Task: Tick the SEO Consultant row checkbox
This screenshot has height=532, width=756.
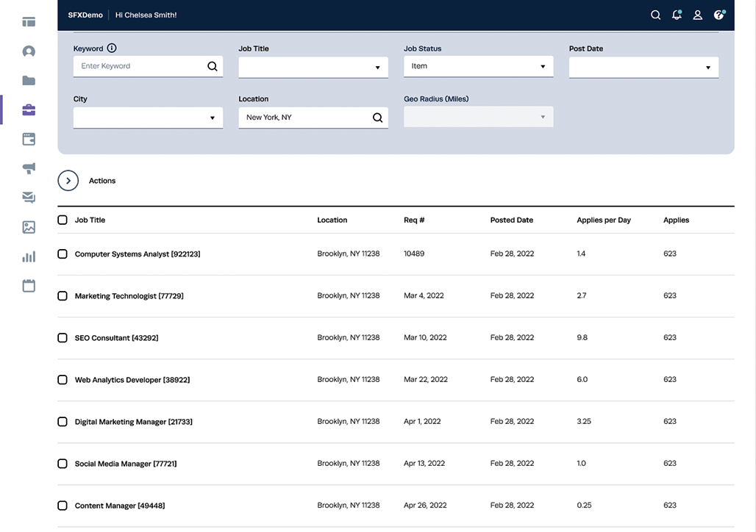Action: [63, 338]
